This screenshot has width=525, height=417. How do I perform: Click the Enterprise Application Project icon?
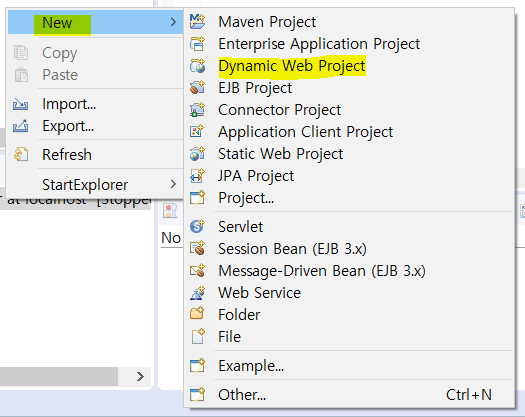(197, 44)
